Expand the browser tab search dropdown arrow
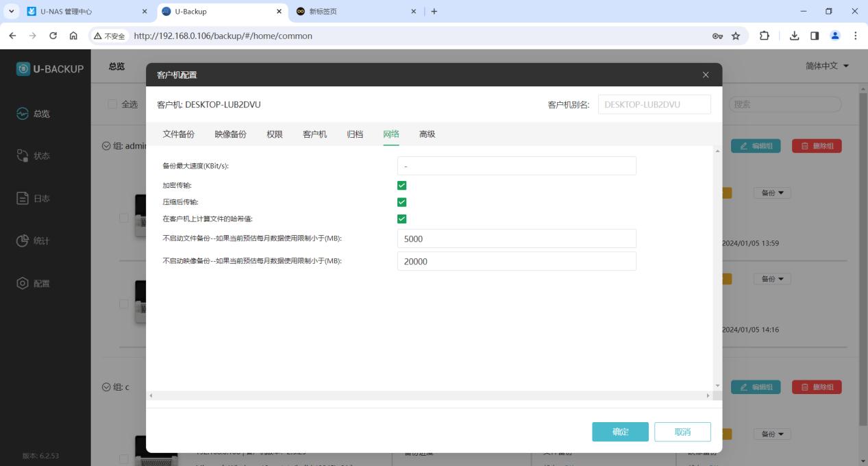Image resolution: width=868 pixels, height=466 pixels. pyautogui.click(x=11, y=12)
